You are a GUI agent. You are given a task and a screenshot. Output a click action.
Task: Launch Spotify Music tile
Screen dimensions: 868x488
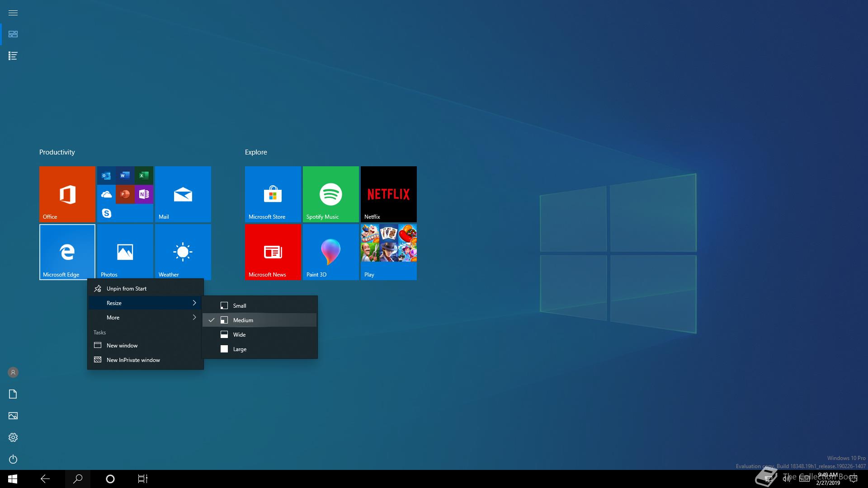330,194
